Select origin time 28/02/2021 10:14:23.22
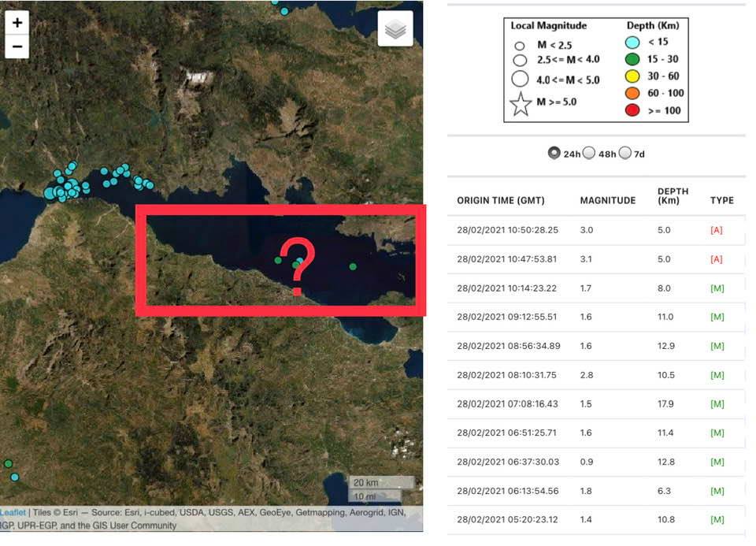The width and height of the screenshot is (756, 546). (x=506, y=288)
